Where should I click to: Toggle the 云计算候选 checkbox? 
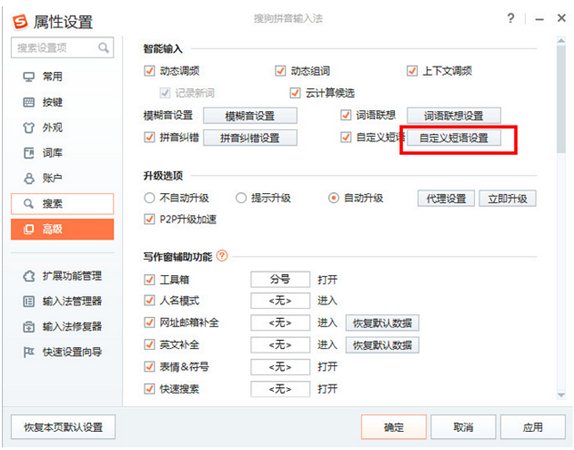(x=295, y=93)
